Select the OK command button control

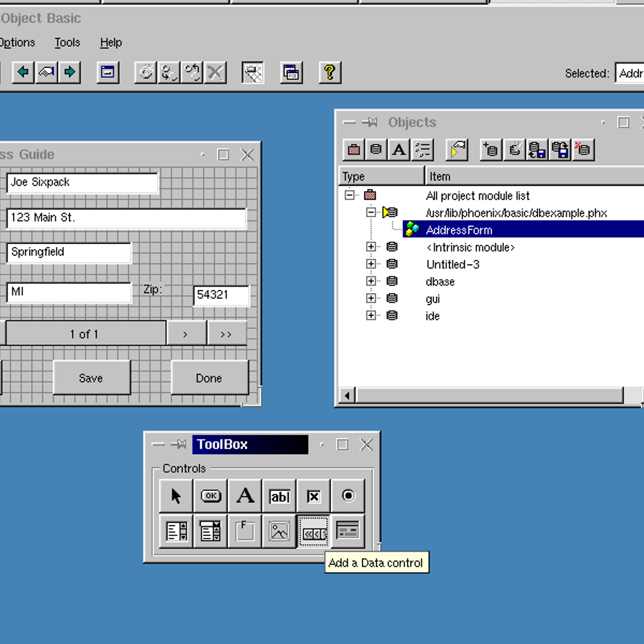coord(210,496)
